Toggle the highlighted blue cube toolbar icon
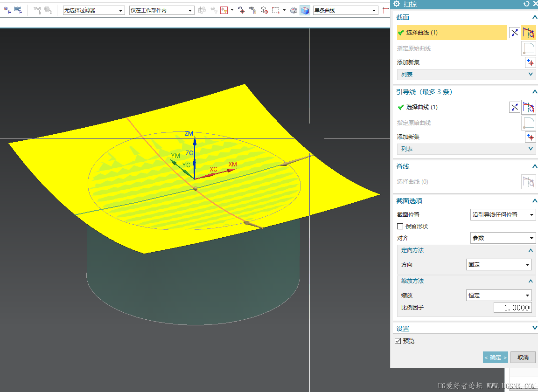Image resolution: width=538 pixels, height=392 pixels. pos(305,10)
